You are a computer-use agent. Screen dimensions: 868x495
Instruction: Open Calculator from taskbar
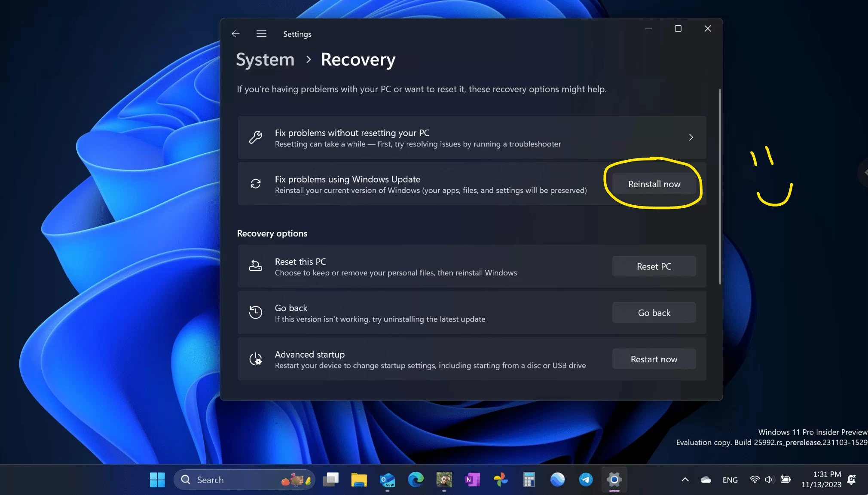click(x=529, y=480)
